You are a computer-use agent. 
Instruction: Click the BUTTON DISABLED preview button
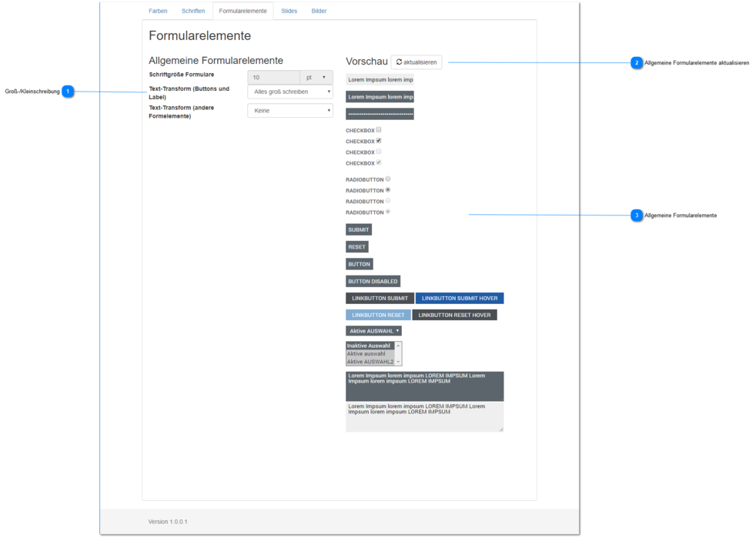click(373, 281)
